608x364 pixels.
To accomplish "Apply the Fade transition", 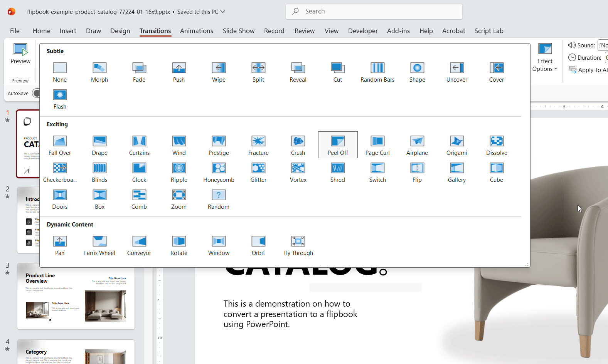I will 139,72.
